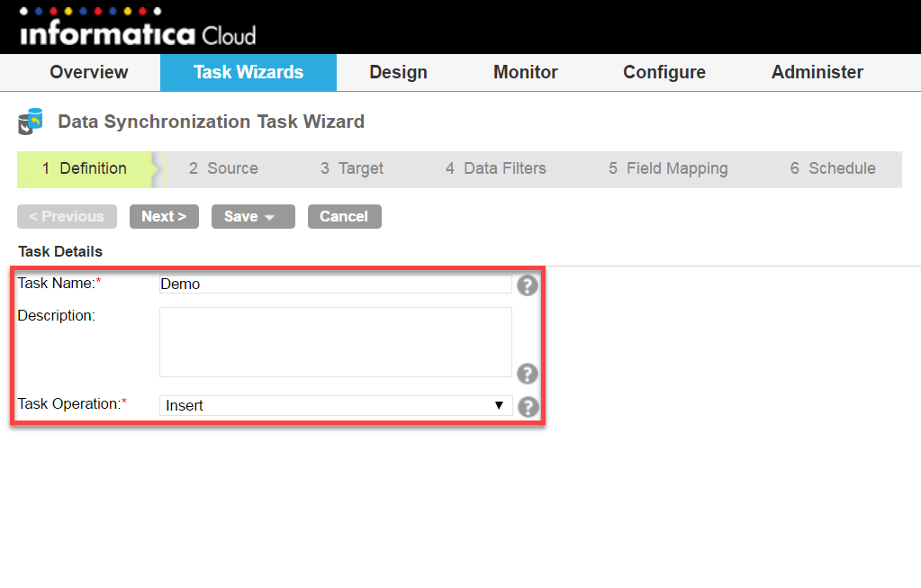This screenshot has height=588, width=921.
Task: Click the Data Synchronization Task Wizard title
Action: pyautogui.click(x=211, y=122)
